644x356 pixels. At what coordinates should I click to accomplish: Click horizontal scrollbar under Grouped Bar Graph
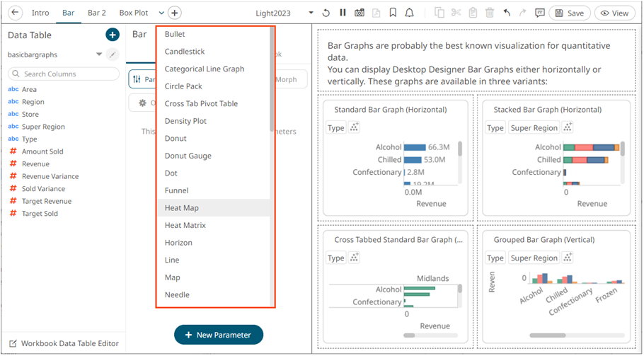click(x=548, y=335)
